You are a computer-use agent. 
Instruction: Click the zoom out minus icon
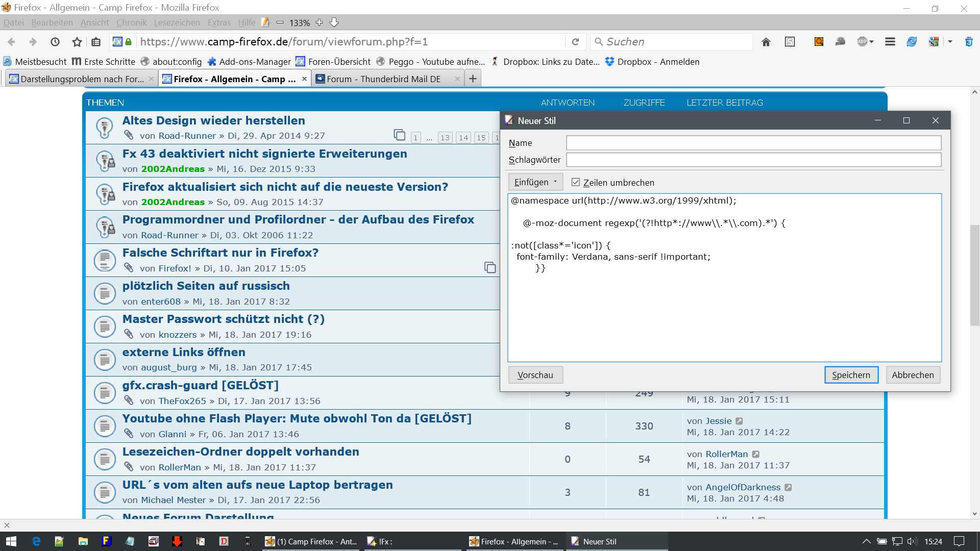click(x=280, y=22)
